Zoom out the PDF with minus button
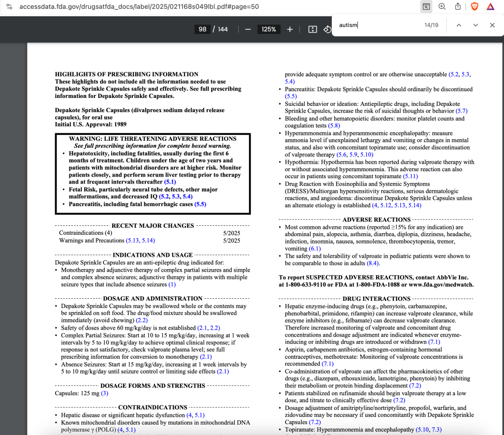 pos(248,29)
